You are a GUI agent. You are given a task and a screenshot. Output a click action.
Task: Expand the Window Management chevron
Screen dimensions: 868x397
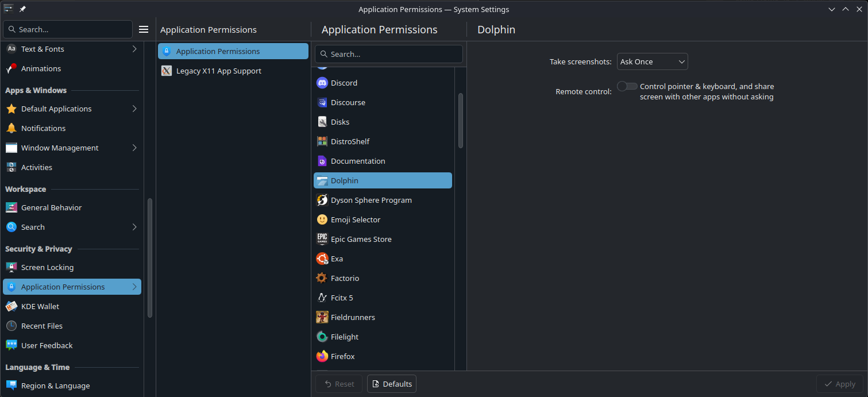[x=134, y=148]
